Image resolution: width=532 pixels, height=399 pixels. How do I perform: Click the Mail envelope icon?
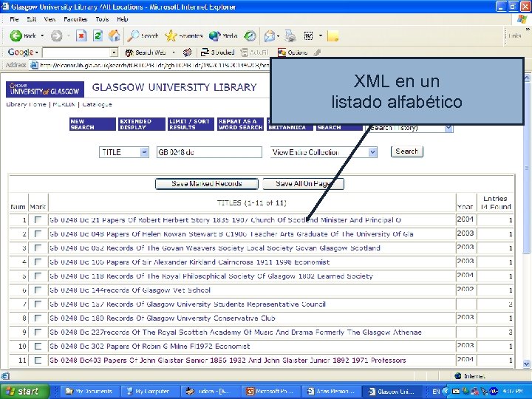point(270,35)
